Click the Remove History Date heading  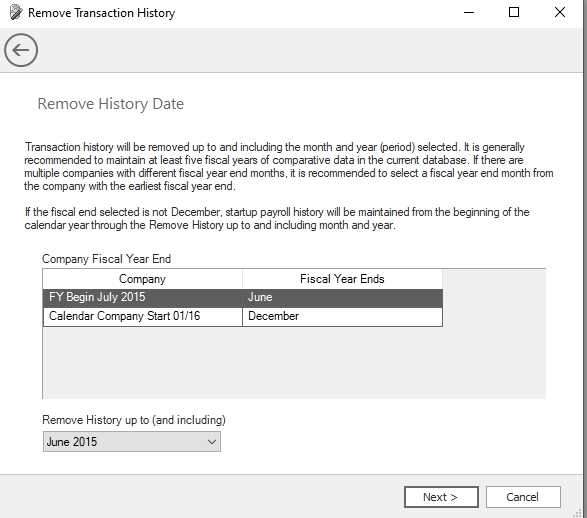click(x=111, y=104)
